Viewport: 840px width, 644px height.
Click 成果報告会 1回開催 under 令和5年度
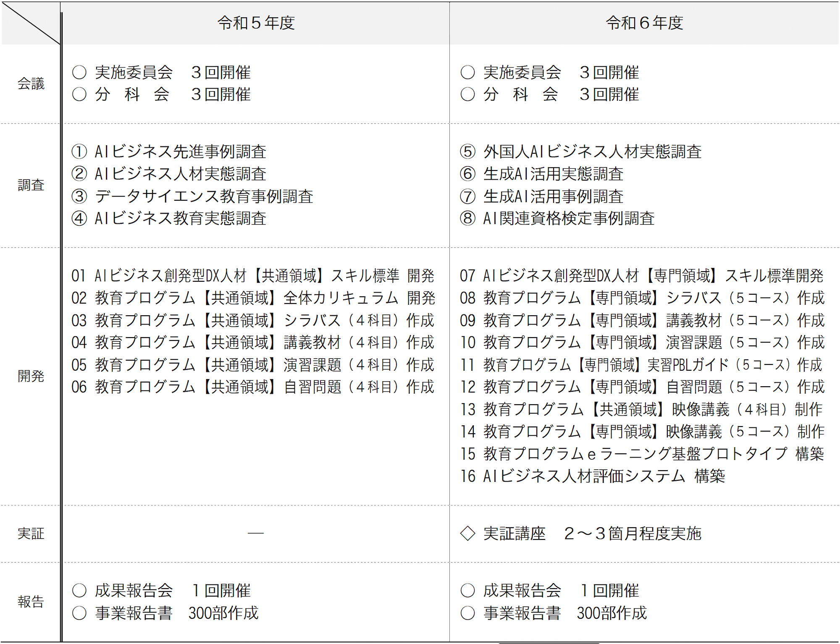point(161,591)
